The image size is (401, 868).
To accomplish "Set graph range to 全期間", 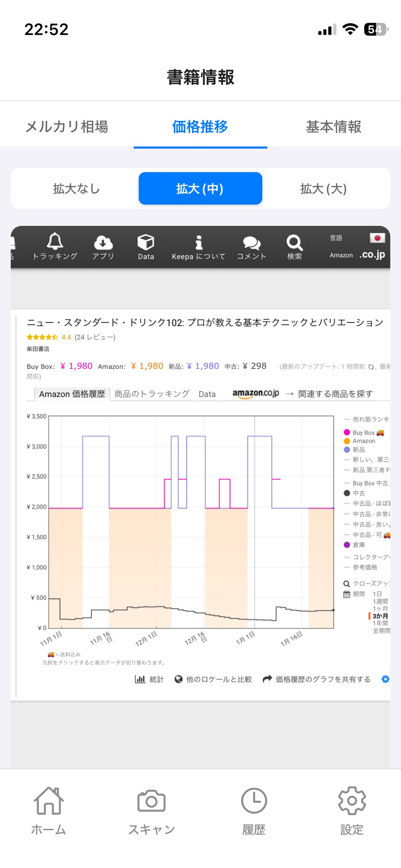I will coord(381,630).
